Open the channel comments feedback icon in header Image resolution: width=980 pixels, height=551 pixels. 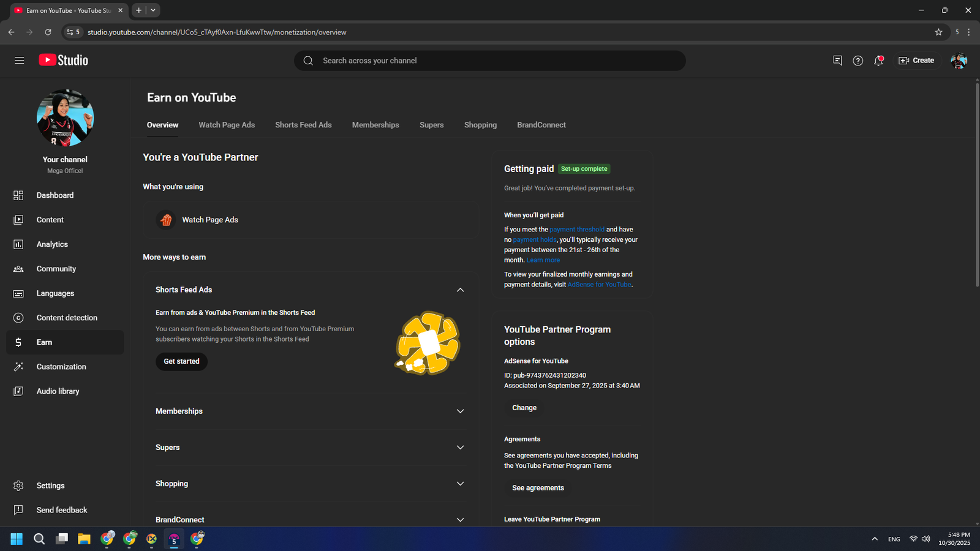[837, 60]
